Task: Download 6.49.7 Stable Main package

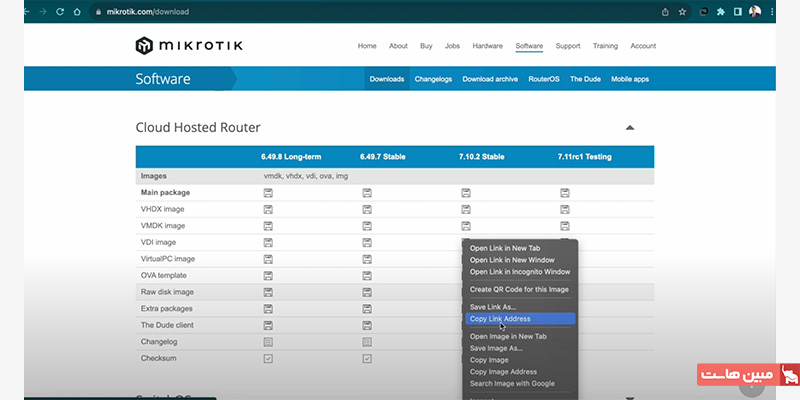Action: click(367, 193)
